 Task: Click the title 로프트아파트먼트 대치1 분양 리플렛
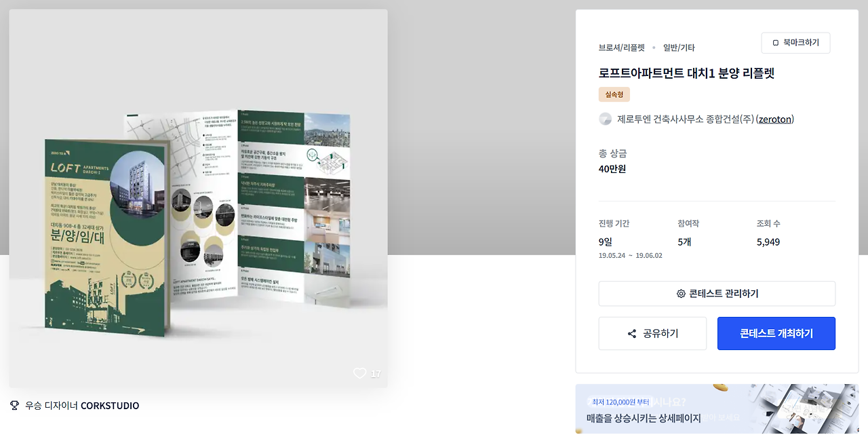686,73
